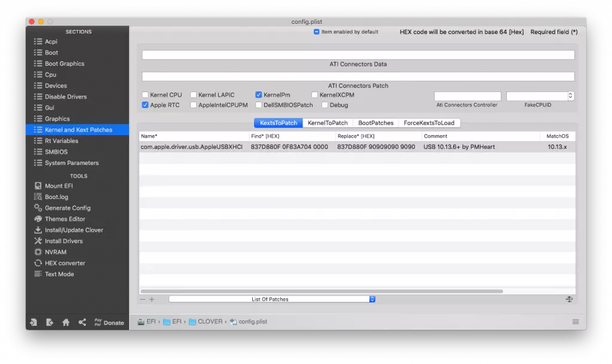Click the import configuration icon
Image resolution: width=612 pixels, height=364 pixels.
click(x=33, y=322)
